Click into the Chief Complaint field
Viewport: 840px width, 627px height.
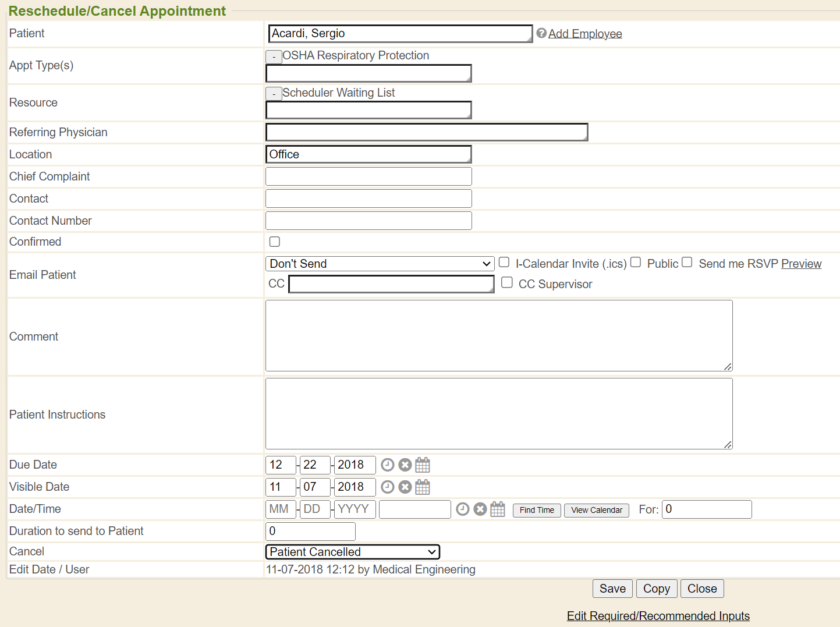coord(368,176)
